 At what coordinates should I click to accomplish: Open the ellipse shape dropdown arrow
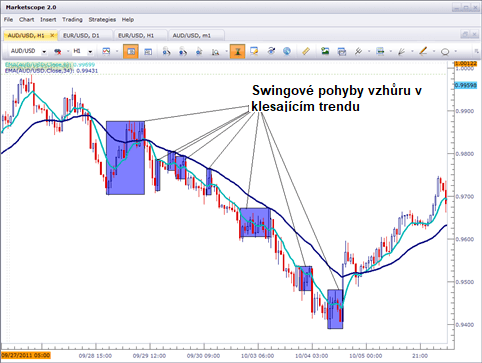[456, 51]
